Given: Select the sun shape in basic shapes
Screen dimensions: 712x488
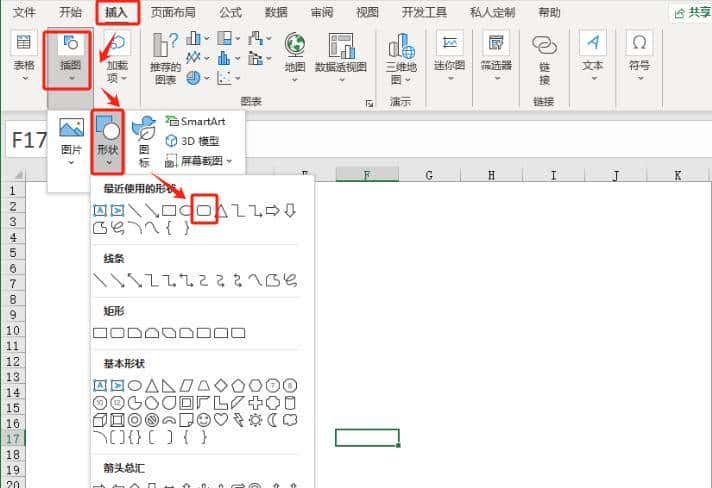Looking at the screenshot, I should (255, 420).
